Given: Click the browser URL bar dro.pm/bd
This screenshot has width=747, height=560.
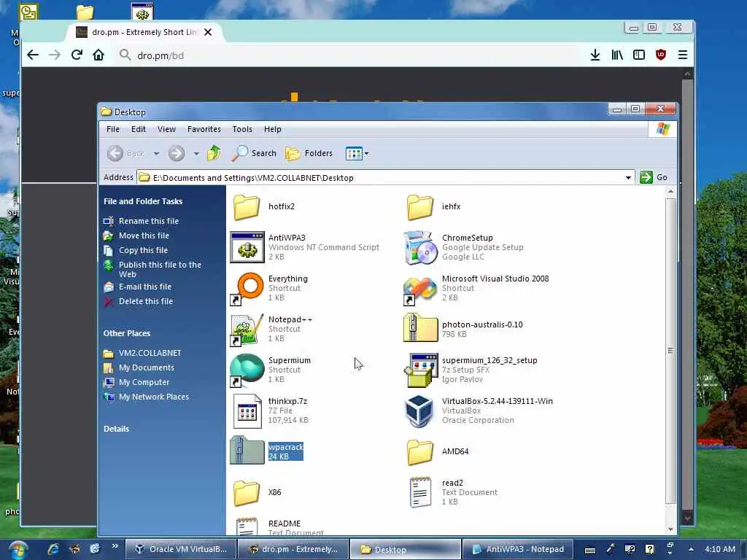Looking at the screenshot, I should coord(348,55).
